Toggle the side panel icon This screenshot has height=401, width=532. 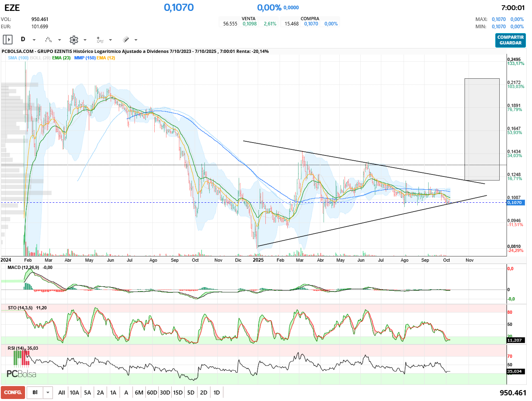coord(8,40)
